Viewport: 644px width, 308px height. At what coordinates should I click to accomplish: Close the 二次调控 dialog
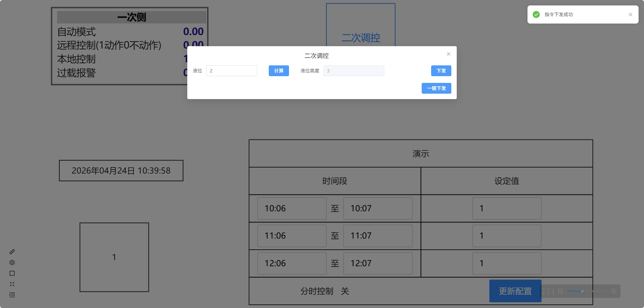449,54
